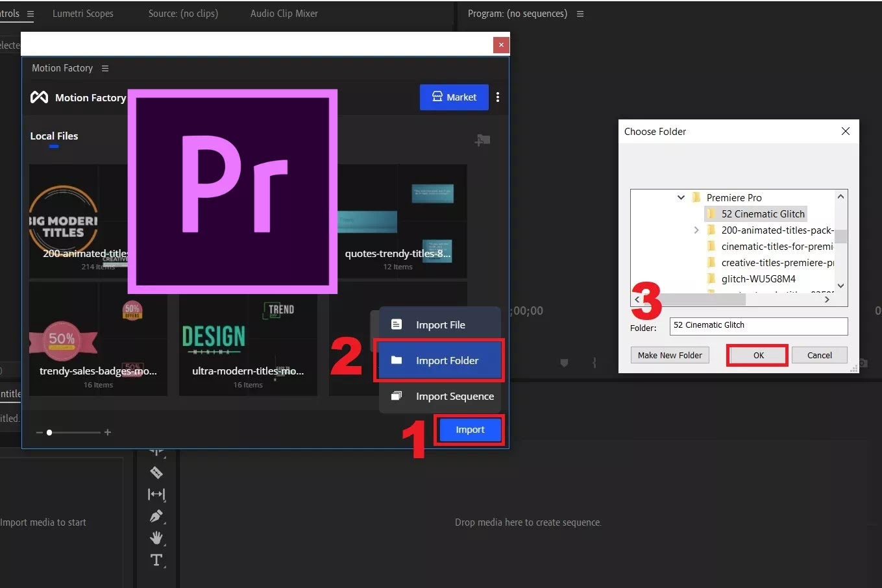Open the Program monitor panel menu icon
The width and height of the screenshot is (882, 588).
click(580, 14)
